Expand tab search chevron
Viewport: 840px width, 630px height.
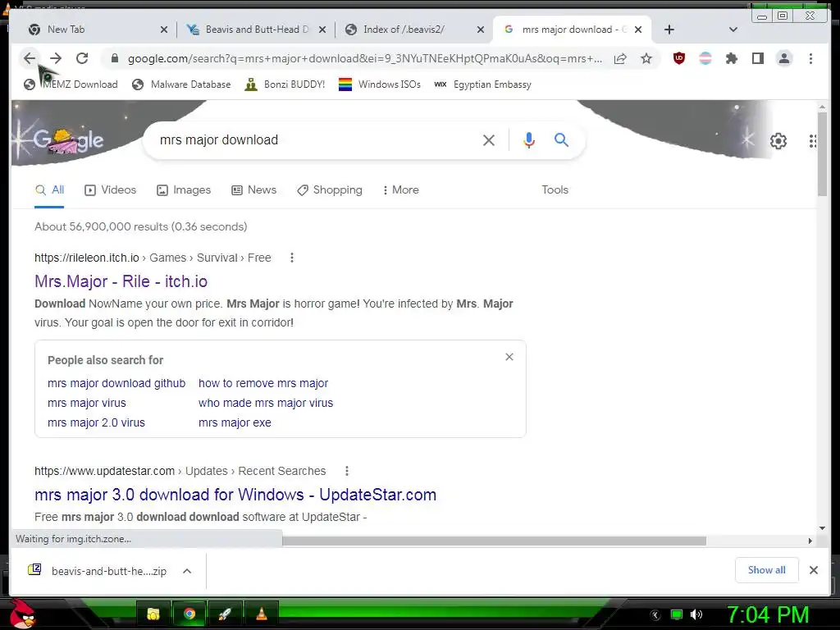(733, 30)
